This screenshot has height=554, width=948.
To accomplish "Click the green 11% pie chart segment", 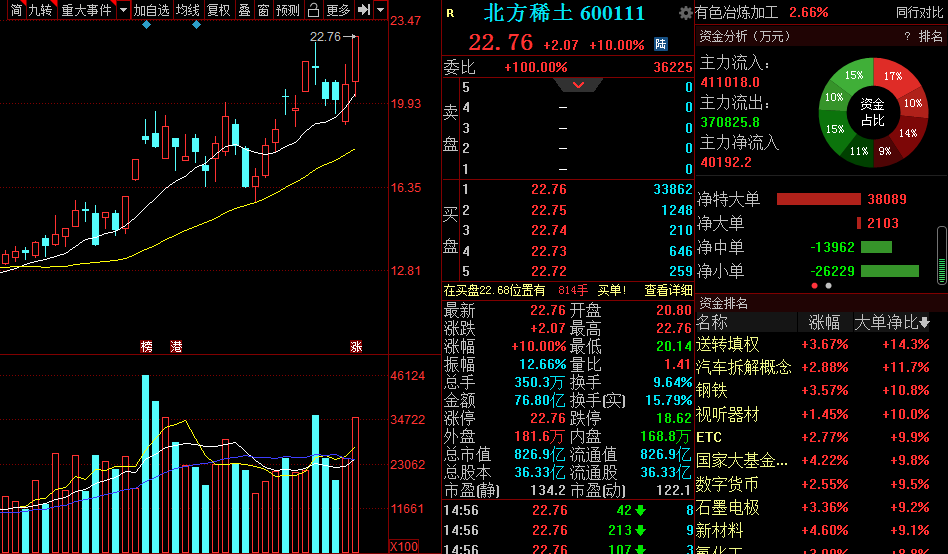I will coord(859,151).
